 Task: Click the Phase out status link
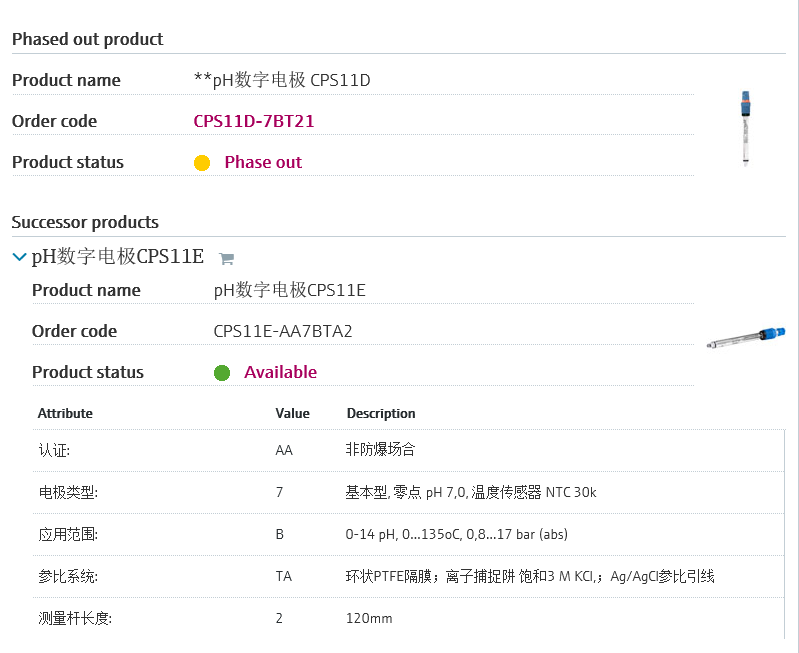tap(263, 162)
